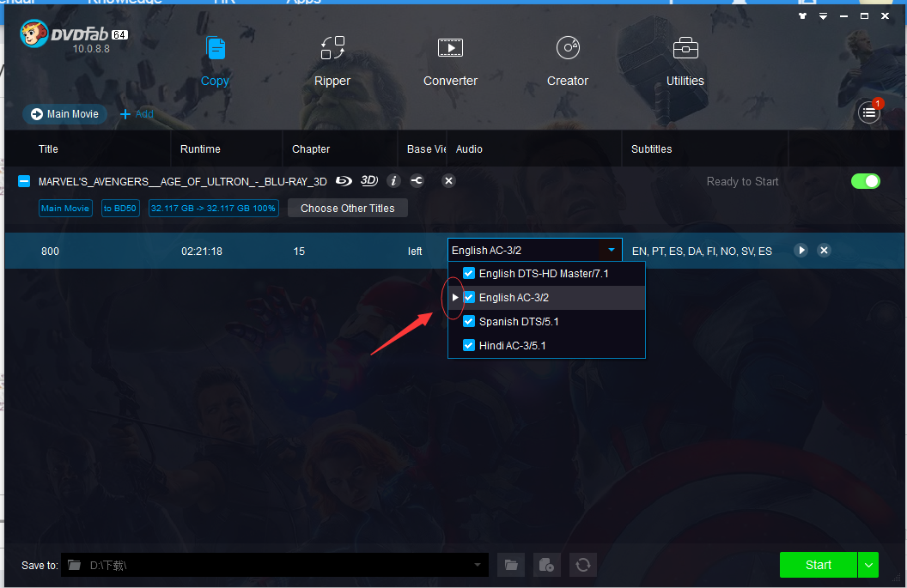This screenshot has width=907, height=588.
Task: Click chapter count 15 cell
Action: [299, 251]
